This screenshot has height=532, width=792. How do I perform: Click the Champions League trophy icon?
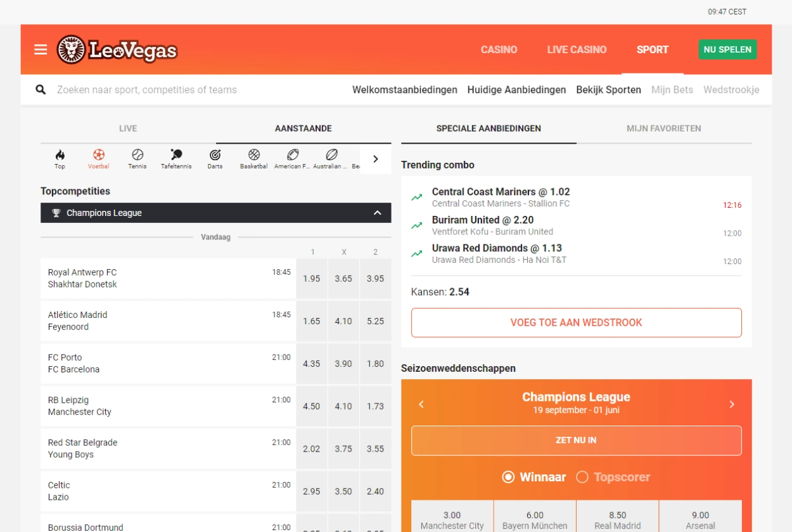coord(56,213)
